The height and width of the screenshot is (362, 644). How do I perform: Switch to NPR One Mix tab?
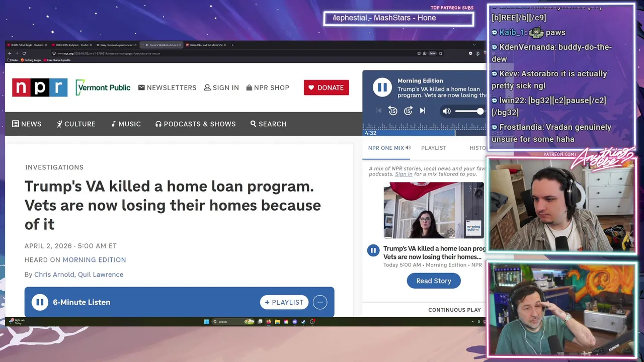coord(389,148)
